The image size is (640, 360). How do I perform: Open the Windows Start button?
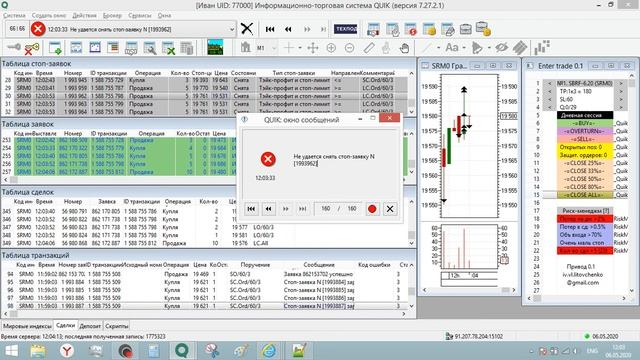pos(11,351)
